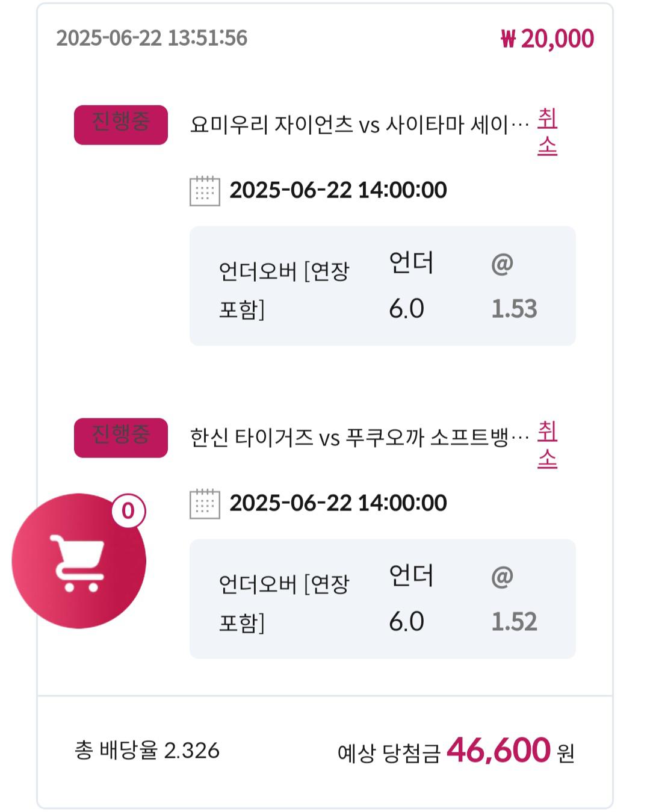
Task: Click the 총 배당율 2.326 label
Action: (x=147, y=751)
